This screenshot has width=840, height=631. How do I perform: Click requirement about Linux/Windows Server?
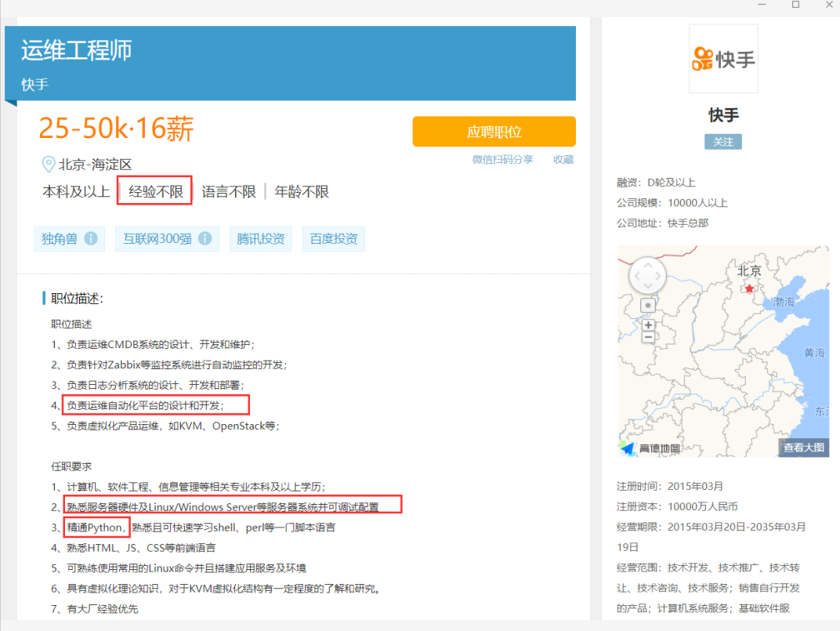(223, 507)
